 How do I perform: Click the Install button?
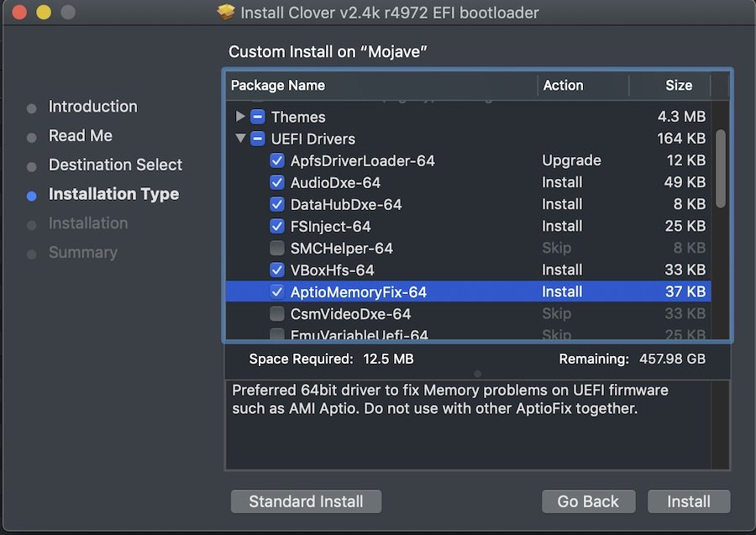coord(689,501)
